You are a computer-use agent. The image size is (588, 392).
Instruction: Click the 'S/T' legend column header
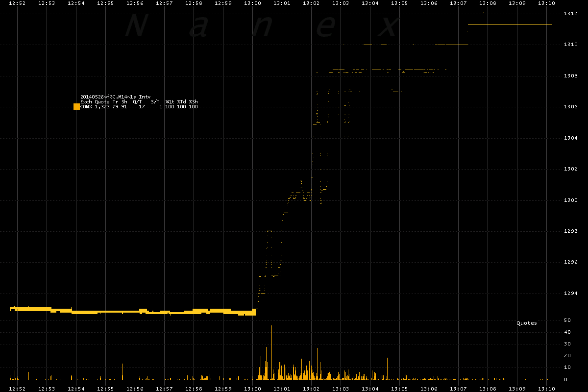click(x=155, y=101)
